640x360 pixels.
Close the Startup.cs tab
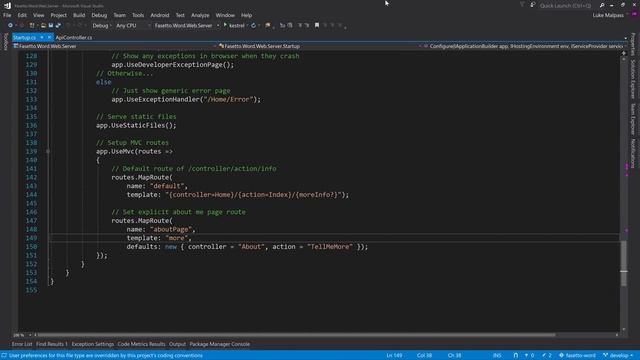tap(49, 38)
